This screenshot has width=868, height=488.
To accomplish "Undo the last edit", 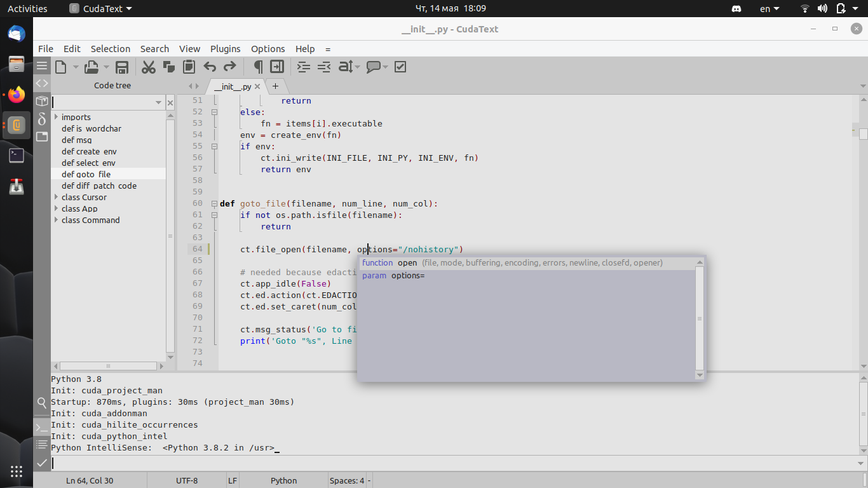I will (x=210, y=67).
